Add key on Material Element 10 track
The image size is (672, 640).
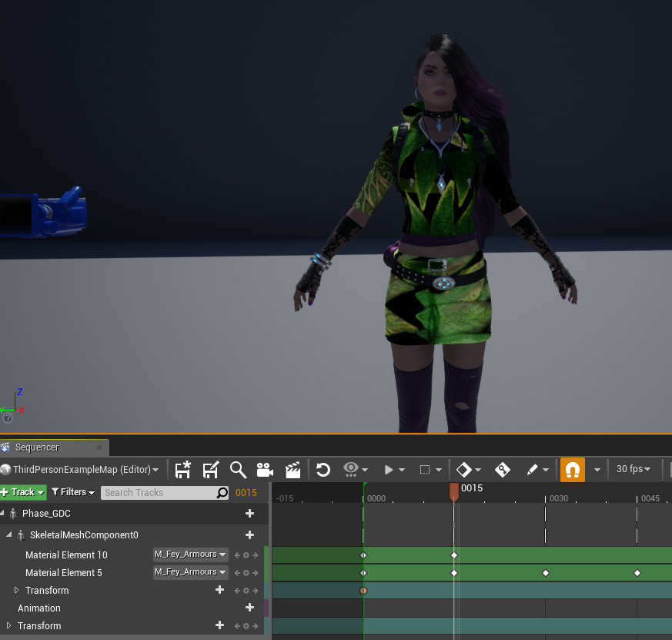pyautogui.click(x=246, y=555)
